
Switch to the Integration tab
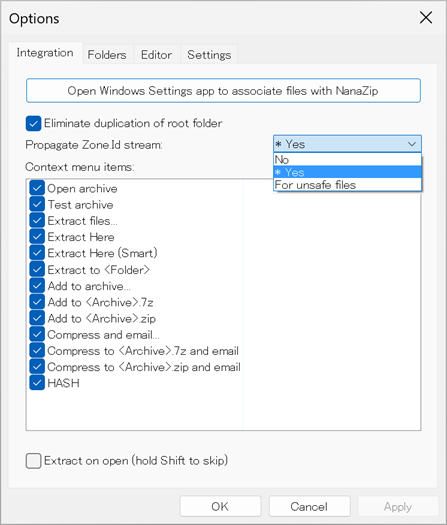pos(45,53)
